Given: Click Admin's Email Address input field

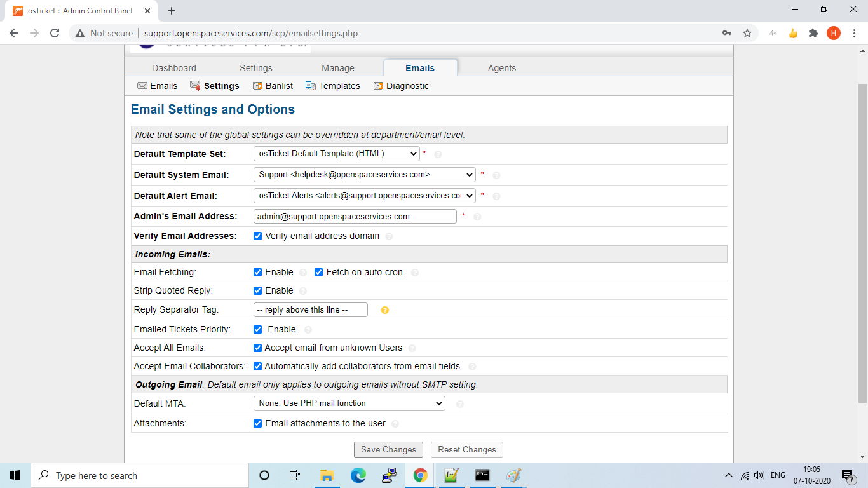Looking at the screenshot, I should coord(355,216).
